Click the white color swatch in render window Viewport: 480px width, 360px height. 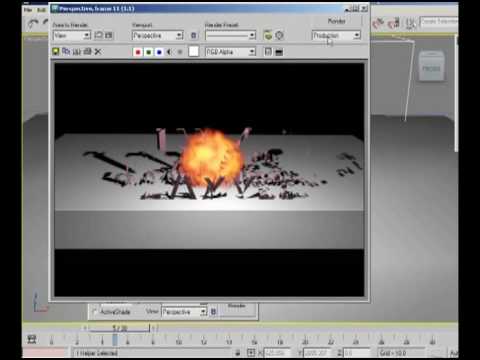coord(194,52)
